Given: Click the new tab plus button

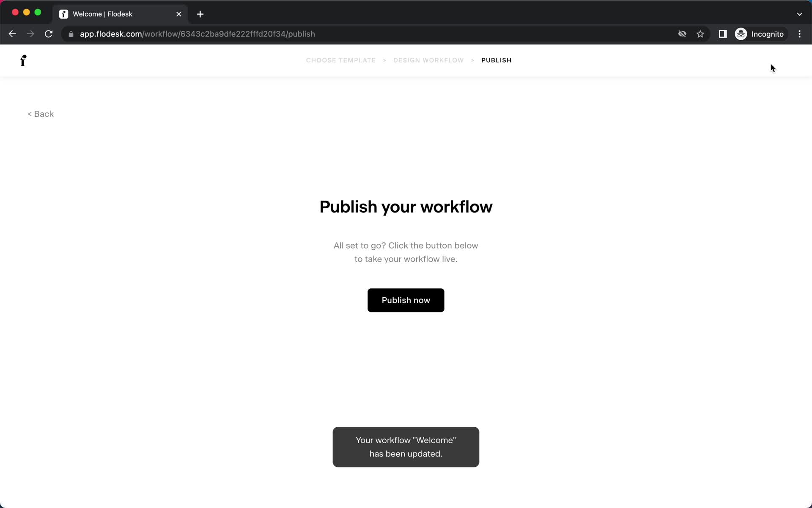Looking at the screenshot, I should (x=200, y=14).
